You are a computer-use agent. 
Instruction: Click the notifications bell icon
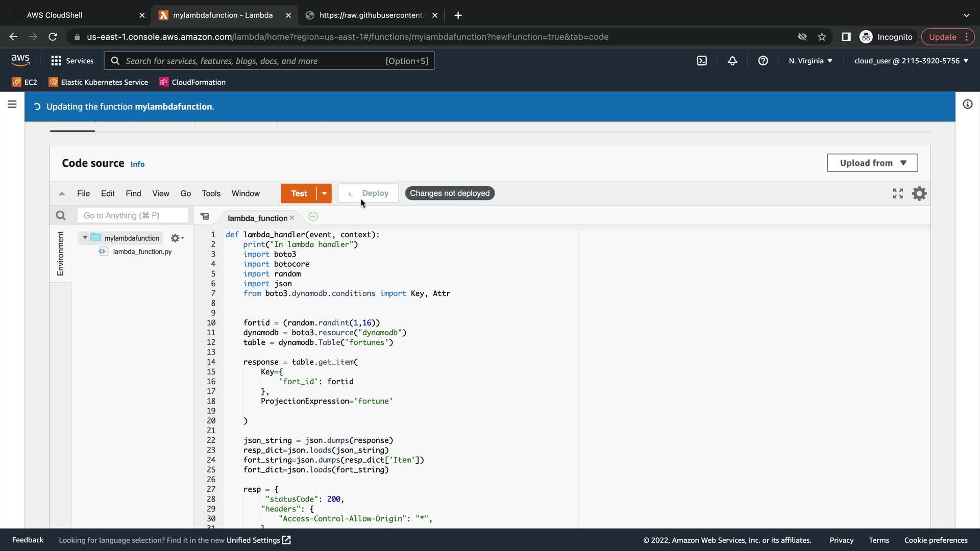[732, 61]
